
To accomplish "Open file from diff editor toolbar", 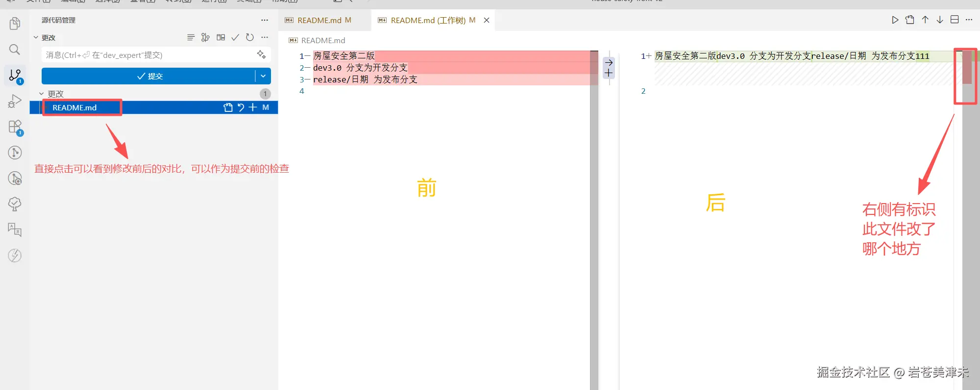I will coord(910,20).
